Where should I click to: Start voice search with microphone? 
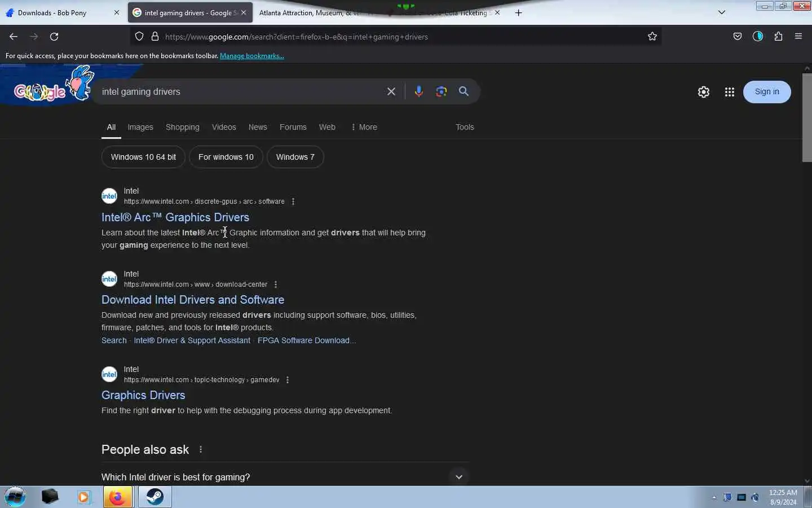click(x=418, y=91)
